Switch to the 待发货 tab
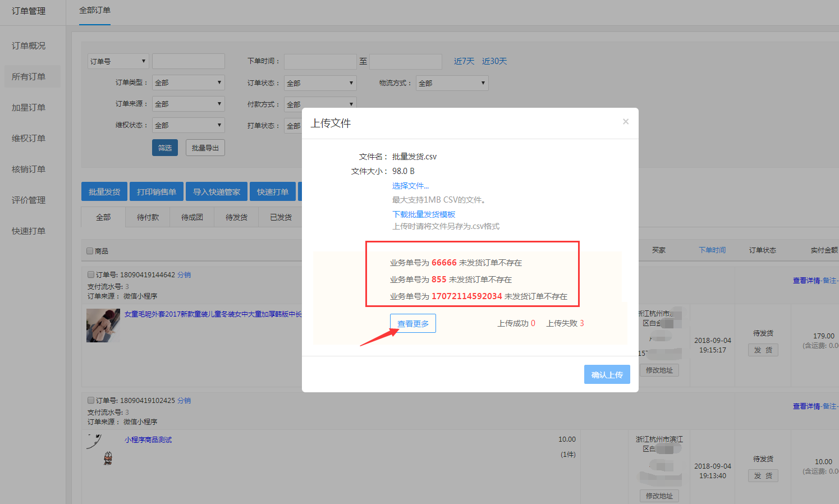The image size is (839, 504). [236, 217]
